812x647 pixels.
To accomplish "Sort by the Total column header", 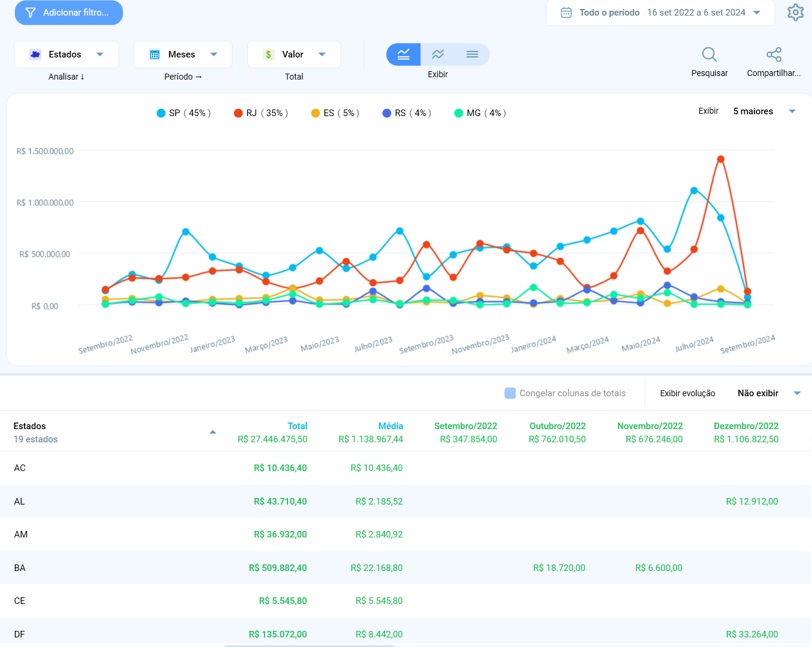I will (298, 426).
